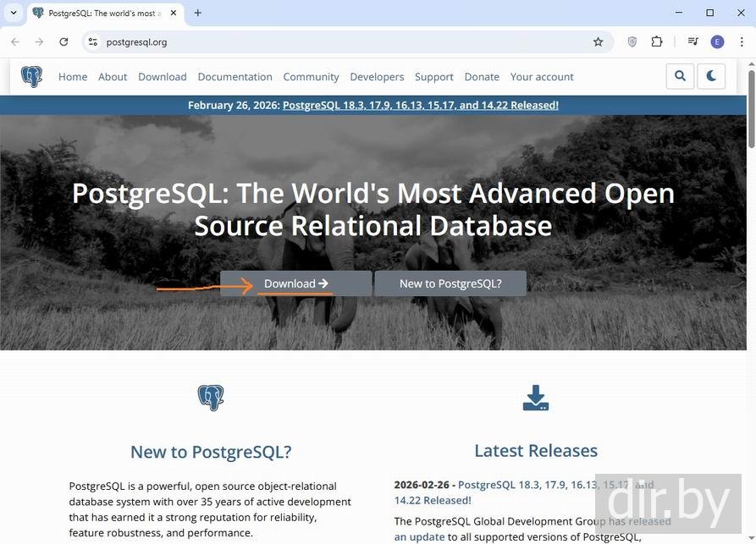Open the February 26 release announcement link
756x544 pixels.
pyautogui.click(x=420, y=105)
